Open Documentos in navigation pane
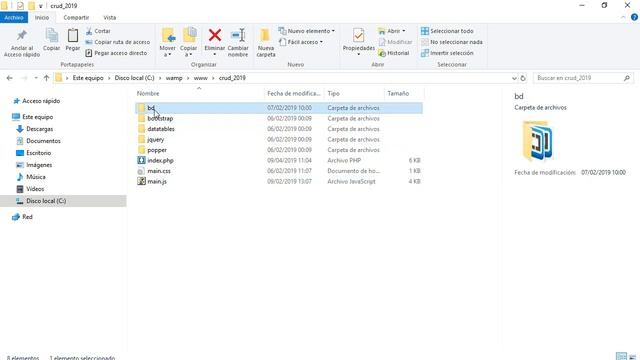 click(38, 141)
